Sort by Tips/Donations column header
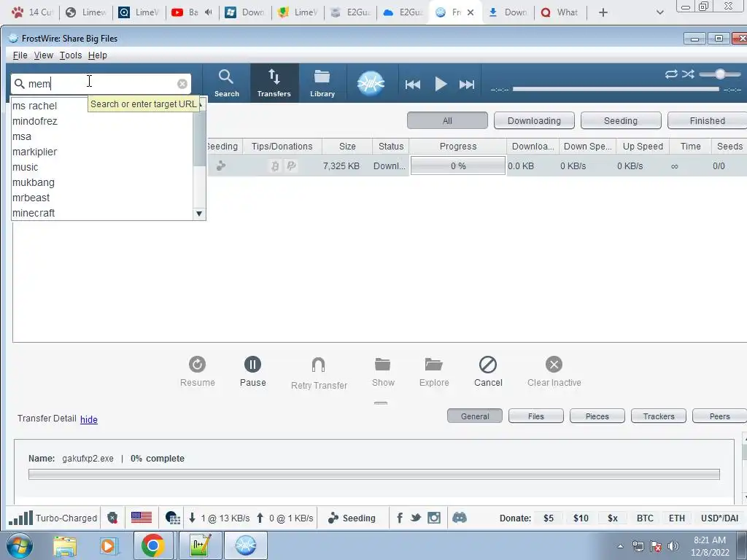The width and height of the screenshot is (747, 560). 282,146
